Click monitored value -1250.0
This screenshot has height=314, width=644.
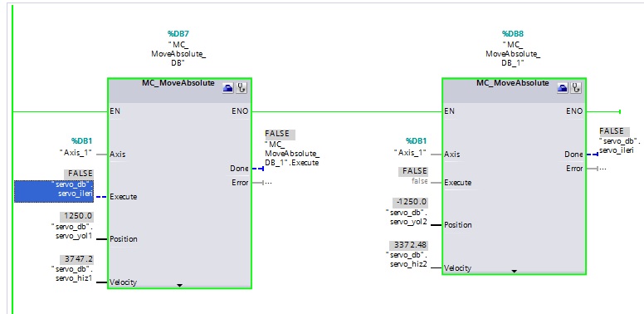[x=411, y=202]
